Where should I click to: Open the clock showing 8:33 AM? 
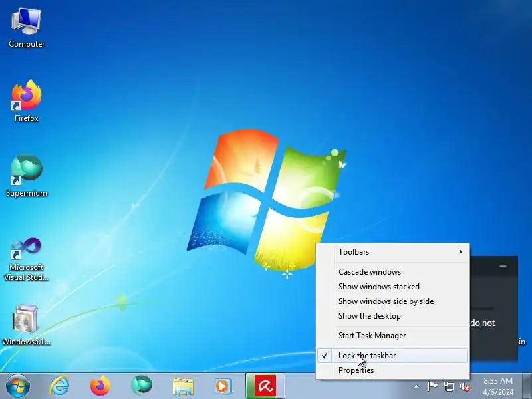(x=498, y=386)
